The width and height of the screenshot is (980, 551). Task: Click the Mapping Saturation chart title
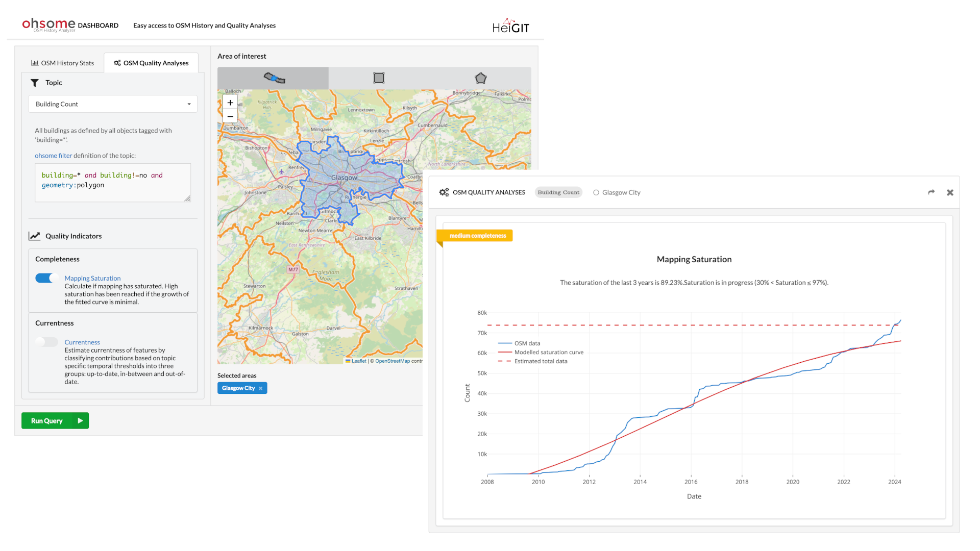coord(694,259)
